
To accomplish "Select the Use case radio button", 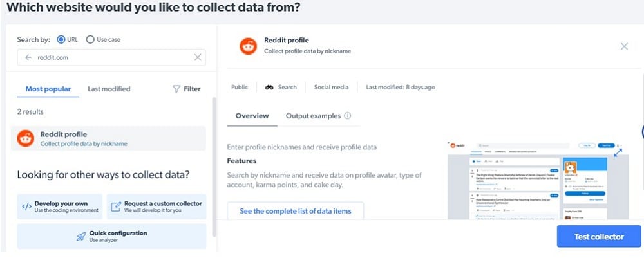I will tap(90, 40).
